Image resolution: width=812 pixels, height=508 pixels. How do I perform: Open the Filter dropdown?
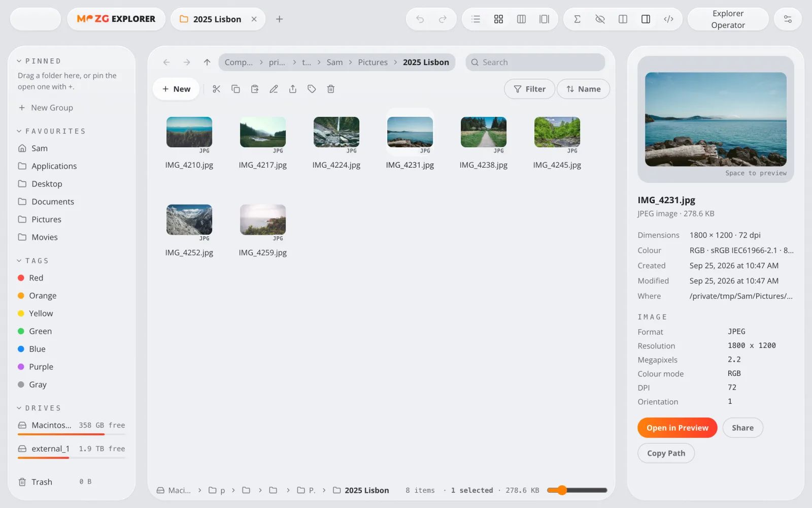coord(529,89)
